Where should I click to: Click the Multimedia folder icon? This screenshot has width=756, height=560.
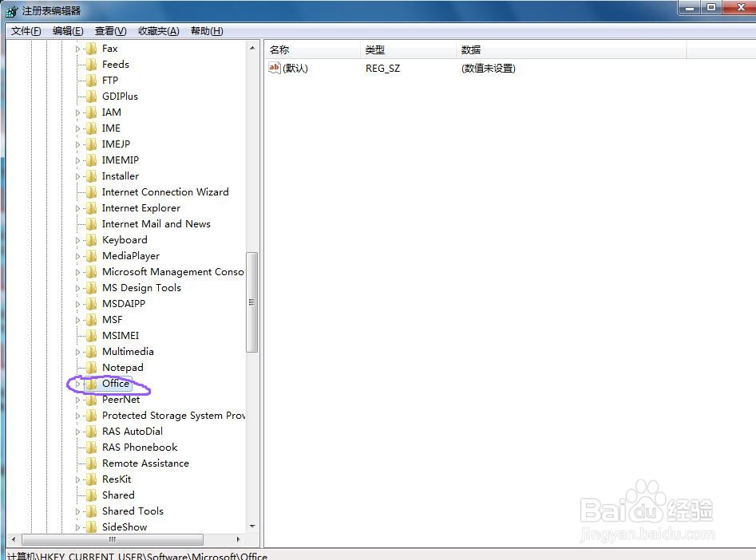(92, 352)
